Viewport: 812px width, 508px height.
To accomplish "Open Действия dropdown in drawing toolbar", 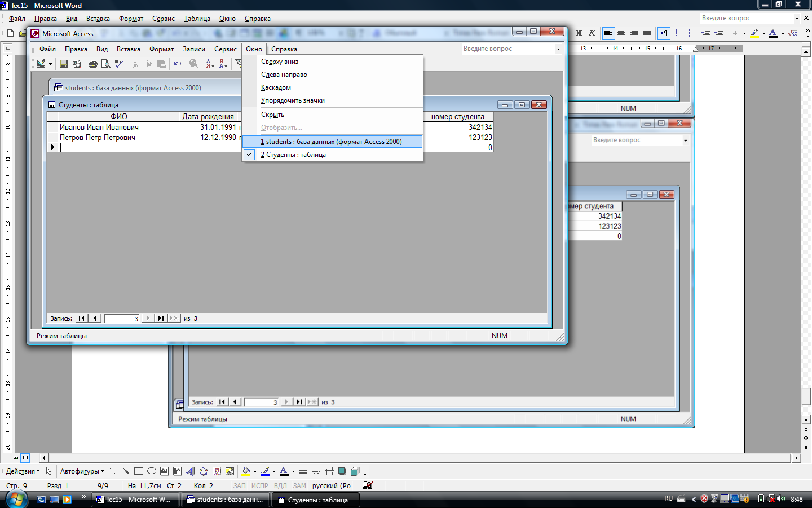I will point(23,471).
